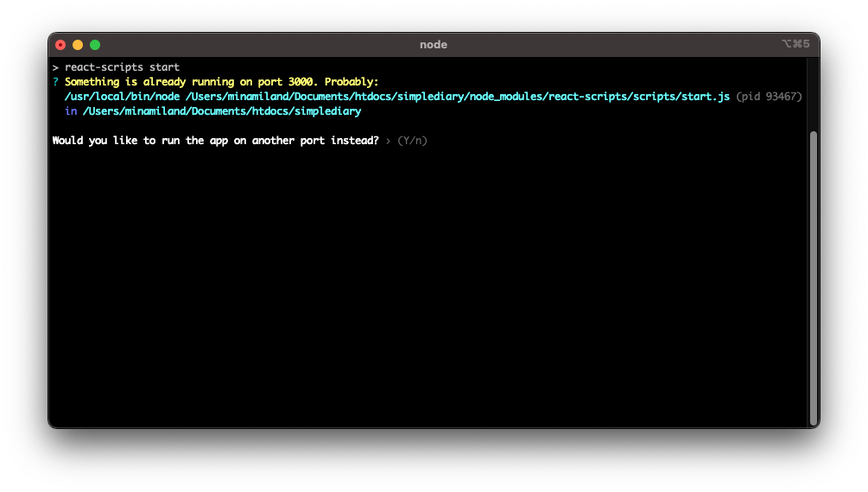Maximize the terminal with green button
This screenshot has height=492, width=868.
coord(95,45)
